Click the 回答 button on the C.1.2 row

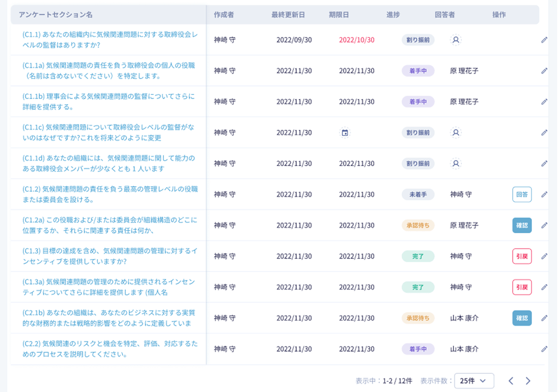[522, 195]
